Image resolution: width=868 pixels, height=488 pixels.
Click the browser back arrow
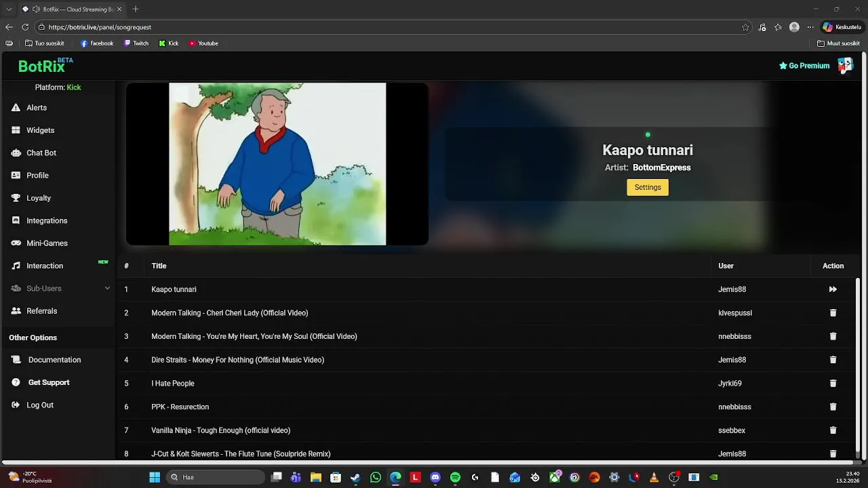[9, 27]
